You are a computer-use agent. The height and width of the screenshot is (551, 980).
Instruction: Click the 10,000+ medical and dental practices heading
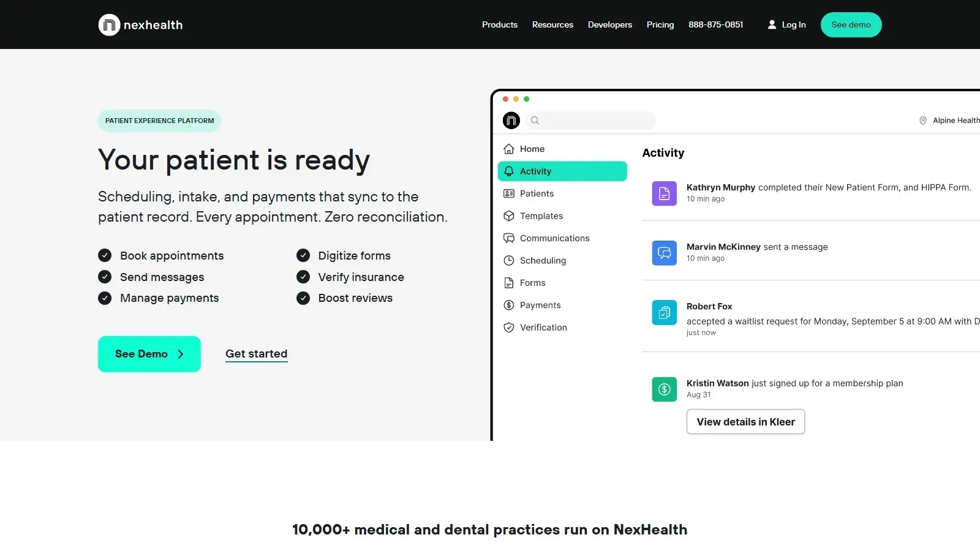490,530
